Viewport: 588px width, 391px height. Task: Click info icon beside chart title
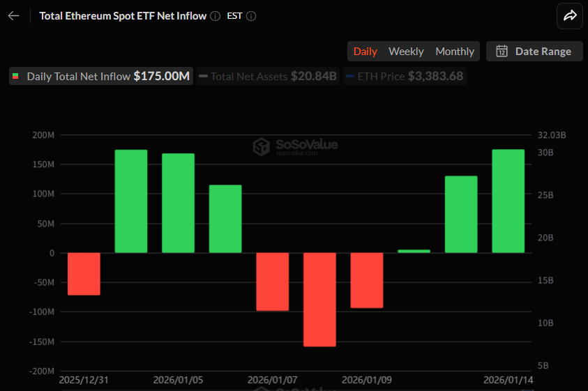click(x=216, y=16)
